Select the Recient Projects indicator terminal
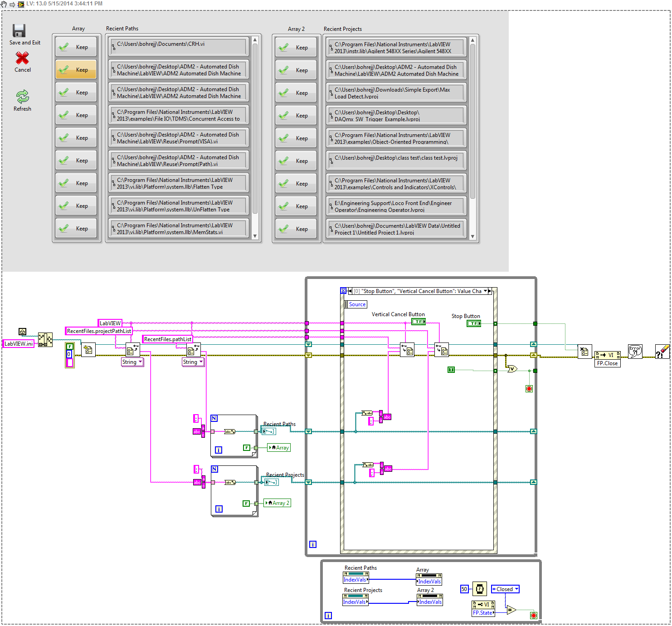Viewport: 672px width, 626px height. pyautogui.click(x=272, y=482)
